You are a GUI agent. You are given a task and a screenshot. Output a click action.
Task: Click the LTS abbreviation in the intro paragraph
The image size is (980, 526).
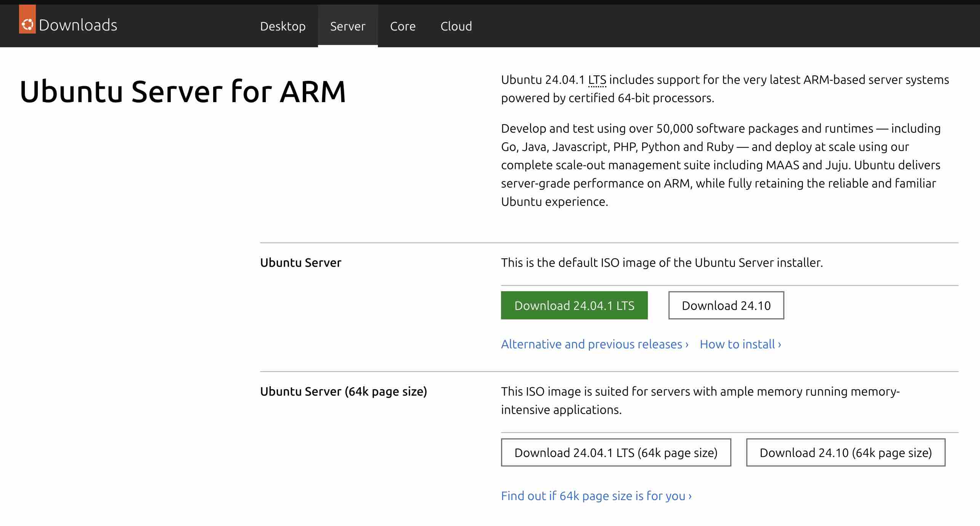pyautogui.click(x=597, y=80)
